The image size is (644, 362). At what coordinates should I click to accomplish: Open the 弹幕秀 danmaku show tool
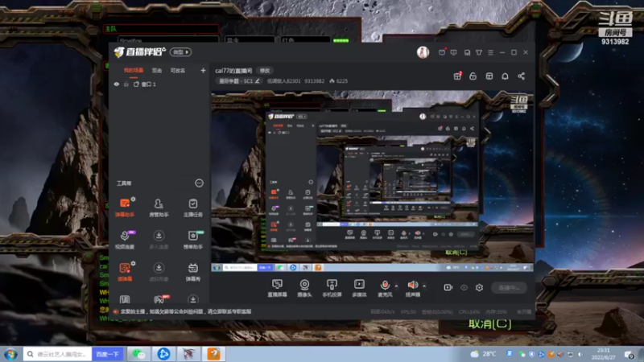[192, 272]
